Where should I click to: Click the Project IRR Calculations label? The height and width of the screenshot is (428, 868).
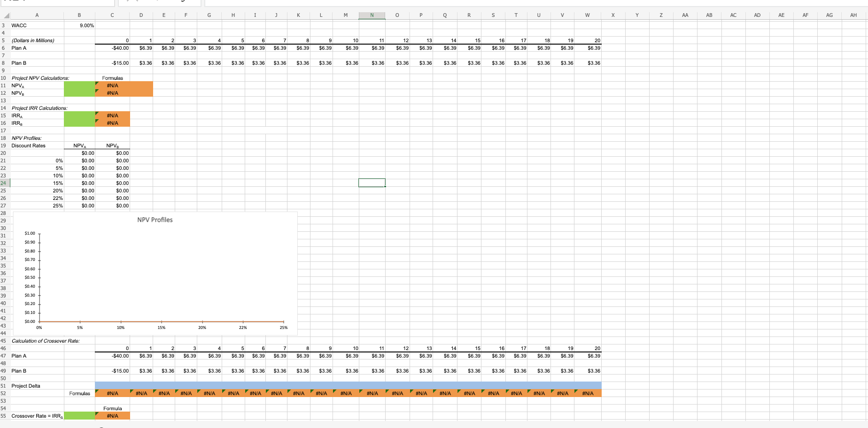tap(39, 108)
